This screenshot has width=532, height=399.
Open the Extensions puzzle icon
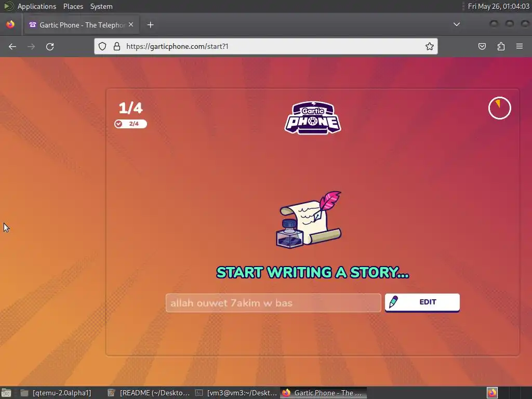(x=501, y=46)
